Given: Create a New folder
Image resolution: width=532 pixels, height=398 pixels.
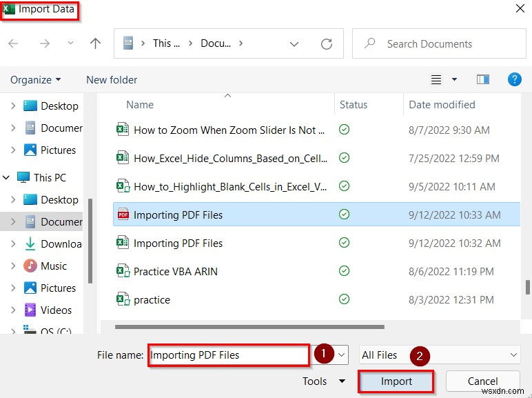Looking at the screenshot, I should pos(112,80).
